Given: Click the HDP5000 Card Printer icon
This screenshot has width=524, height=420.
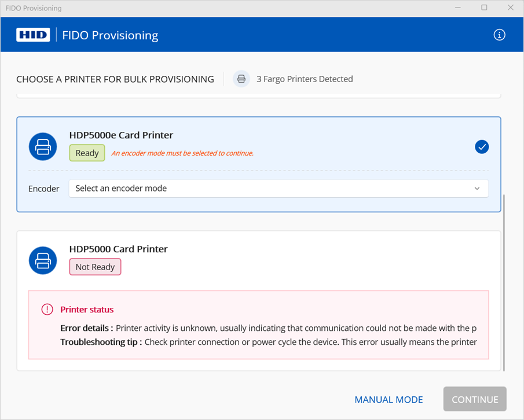Looking at the screenshot, I should point(43,261).
